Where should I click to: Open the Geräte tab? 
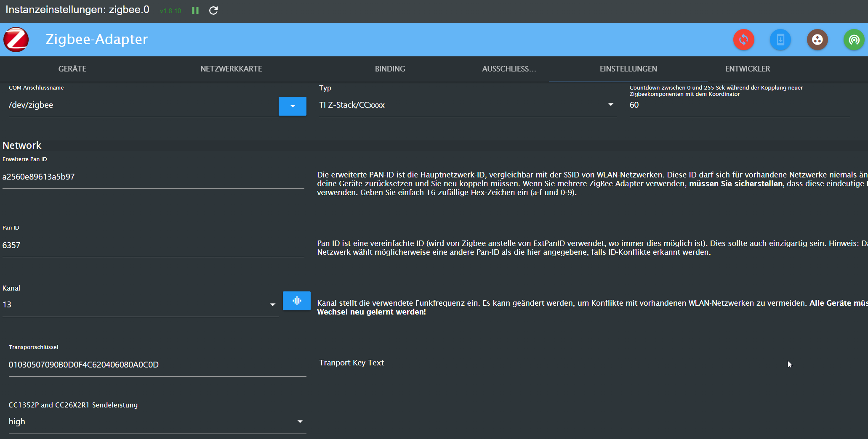(x=72, y=69)
